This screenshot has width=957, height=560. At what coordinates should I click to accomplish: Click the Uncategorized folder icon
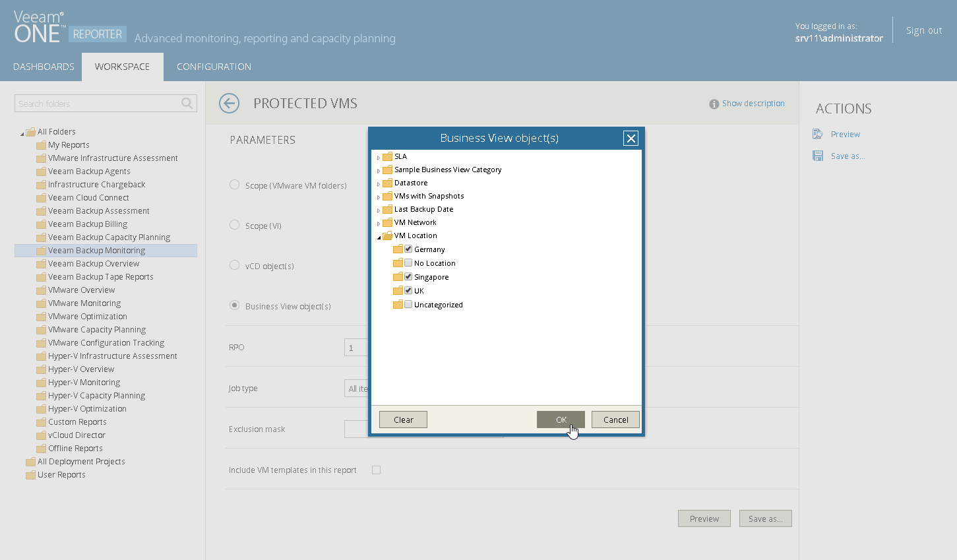click(398, 305)
